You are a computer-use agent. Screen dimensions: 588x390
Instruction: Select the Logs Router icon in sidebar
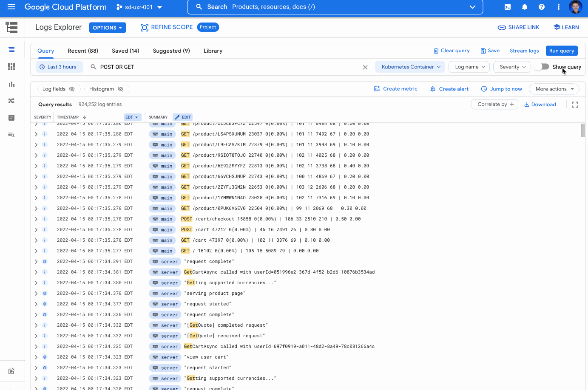[x=11, y=101]
